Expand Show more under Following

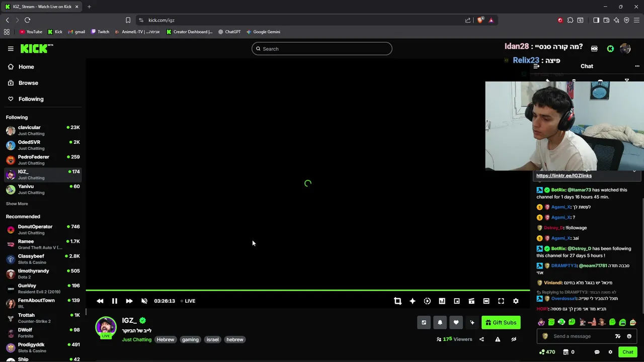[x=17, y=204]
